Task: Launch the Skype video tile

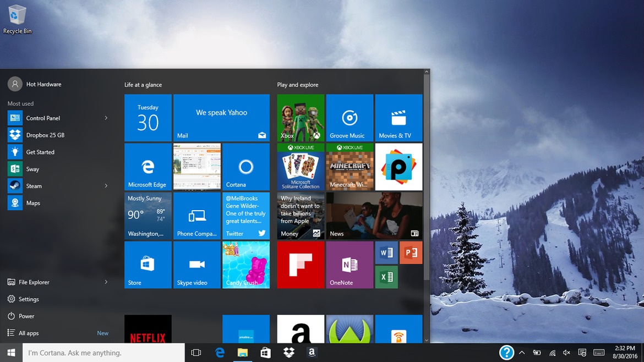Action: coord(197,265)
